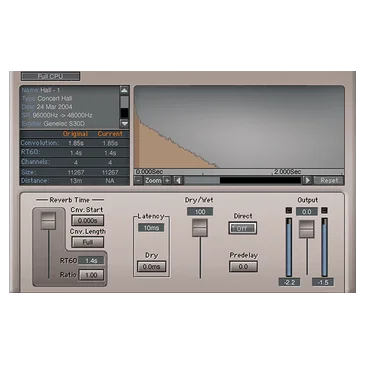Click the right meter peak value -1.5
This screenshot has height=365, width=365.
(323, 282)
